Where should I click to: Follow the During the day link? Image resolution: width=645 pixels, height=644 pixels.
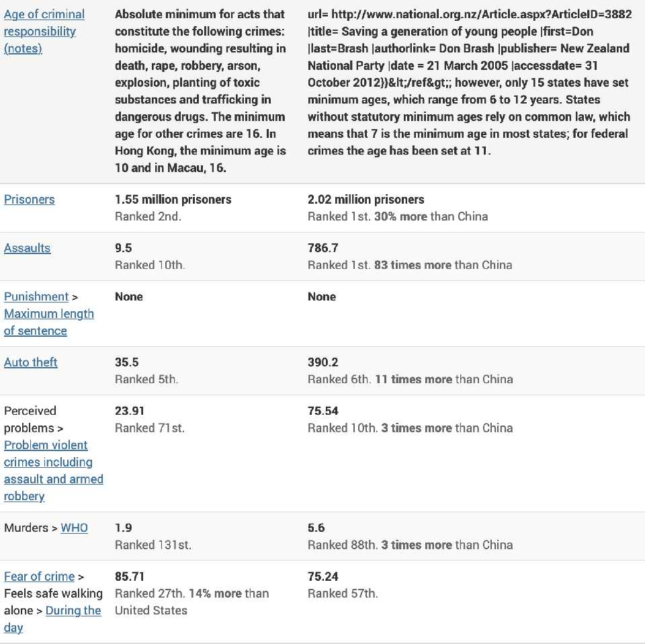coord(73,610)
